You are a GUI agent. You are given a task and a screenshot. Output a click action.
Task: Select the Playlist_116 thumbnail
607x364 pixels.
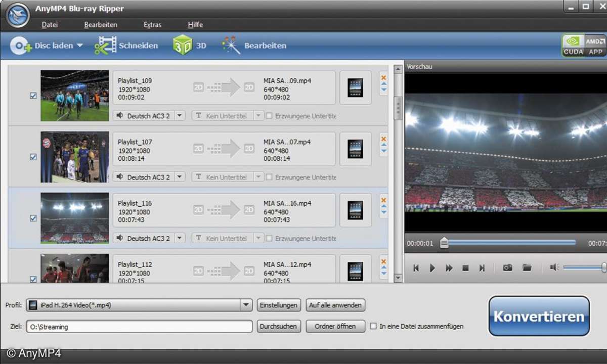coord(75,218)
